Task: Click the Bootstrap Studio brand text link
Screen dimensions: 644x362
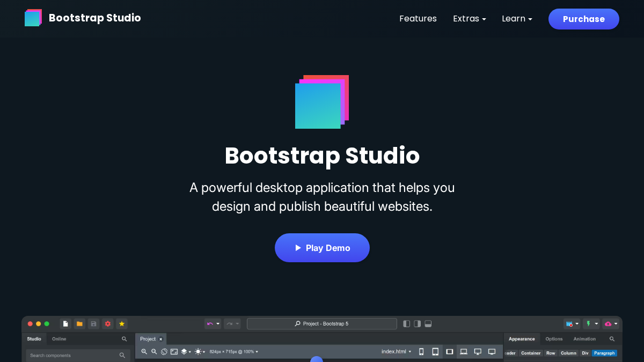Action: (95, 18)
